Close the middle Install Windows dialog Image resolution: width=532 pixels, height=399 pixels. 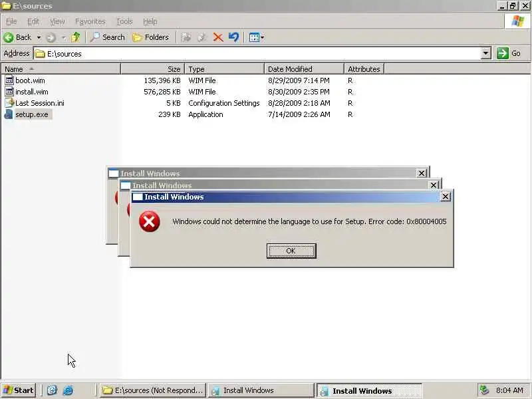434,185
